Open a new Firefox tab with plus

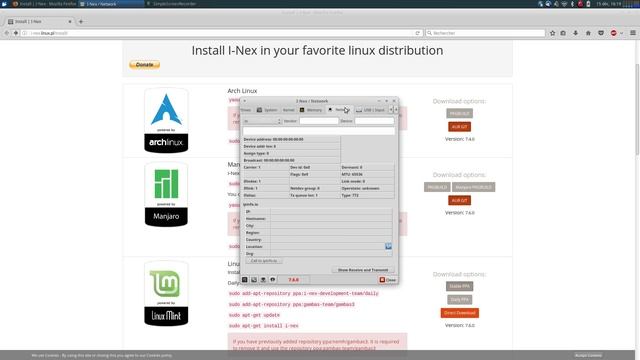(81, 22)
